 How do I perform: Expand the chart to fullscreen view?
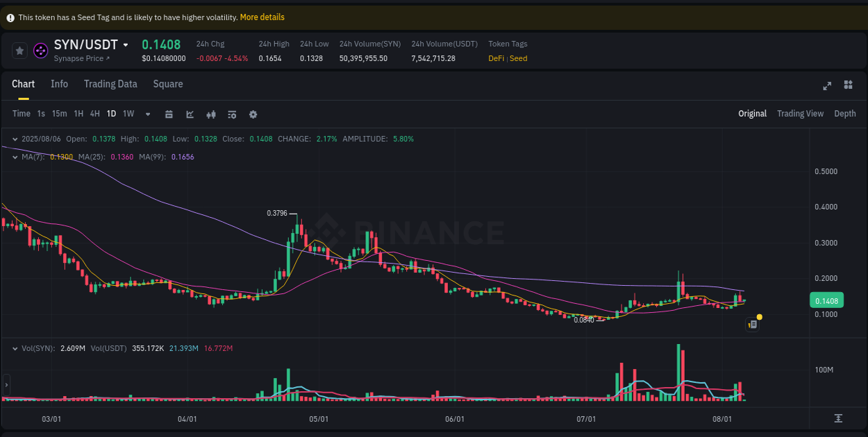pyautogui.click(x=827, y=85)
